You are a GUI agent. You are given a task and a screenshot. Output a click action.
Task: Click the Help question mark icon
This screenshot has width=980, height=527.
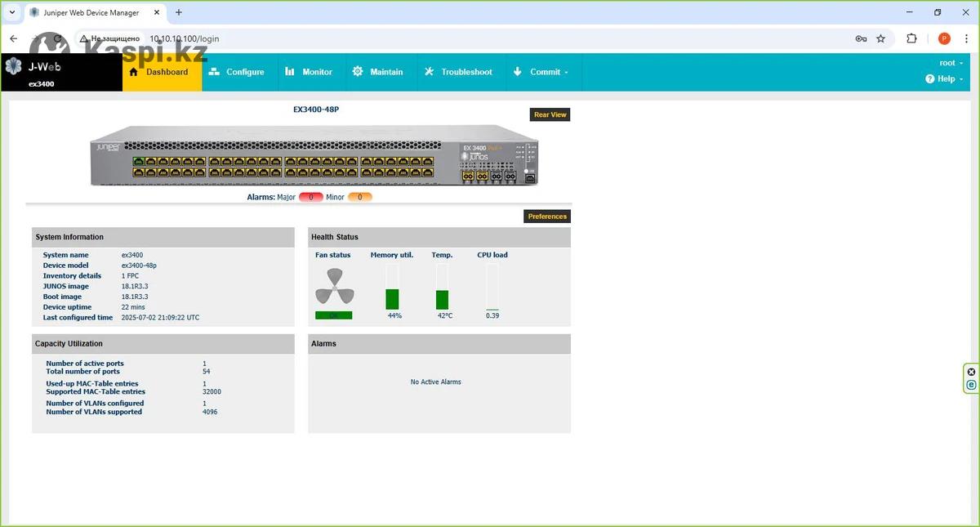[929, 79]
